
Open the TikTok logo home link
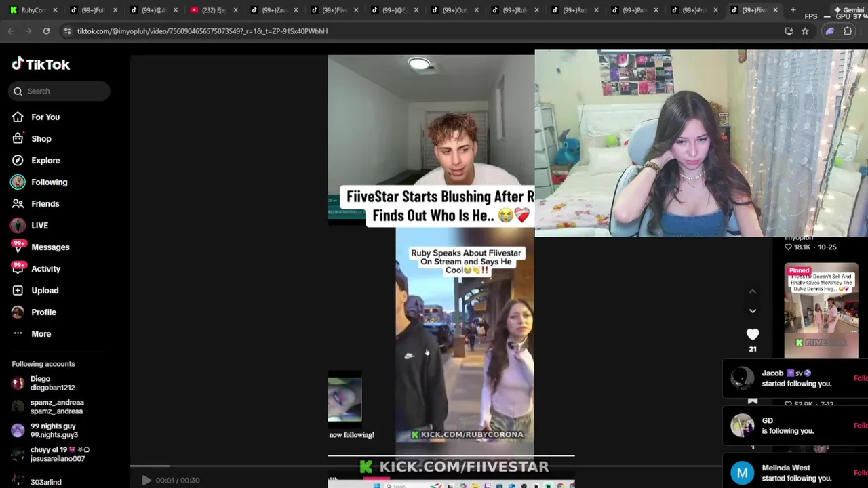[x=41, y=64]
